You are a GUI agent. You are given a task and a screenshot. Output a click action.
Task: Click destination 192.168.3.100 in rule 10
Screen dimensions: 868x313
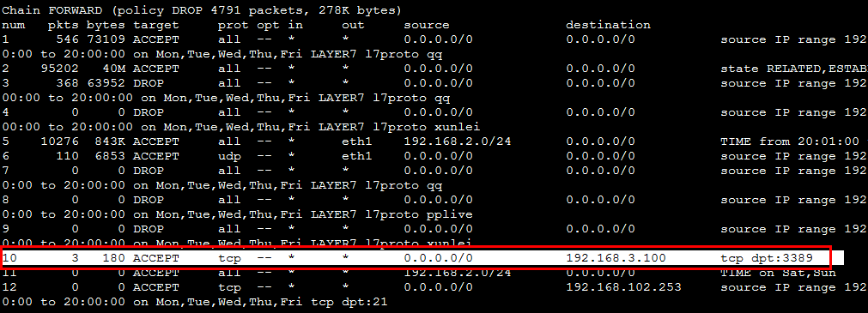pyautogui.click(x=616, y=258)
